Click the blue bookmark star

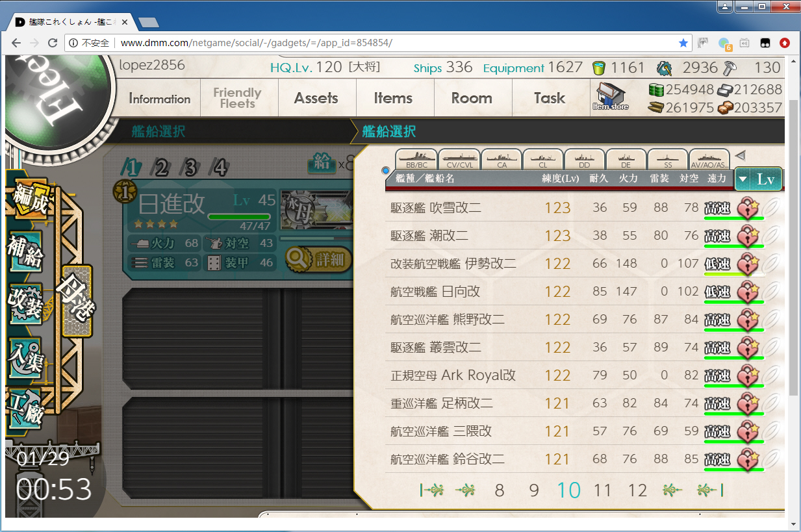tap(683, 43)
